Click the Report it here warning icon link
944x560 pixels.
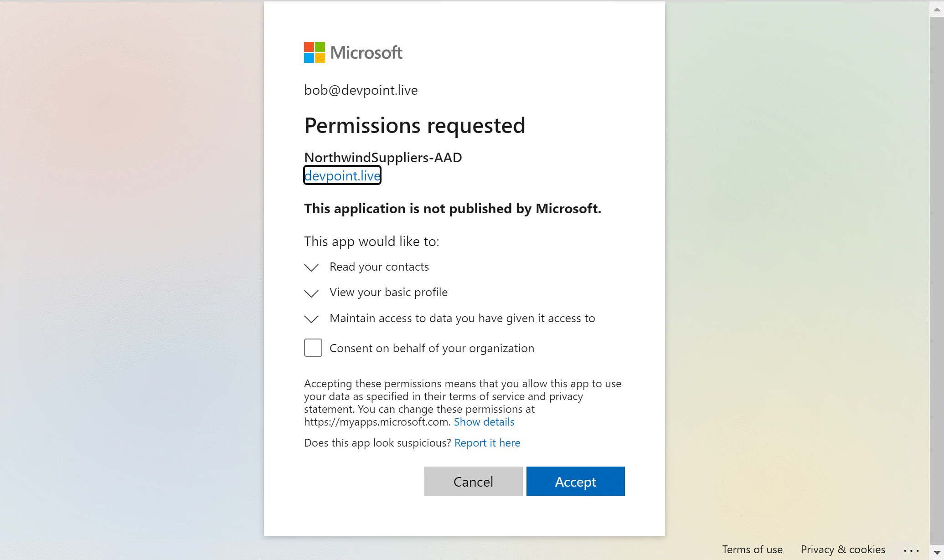[487, 442]
